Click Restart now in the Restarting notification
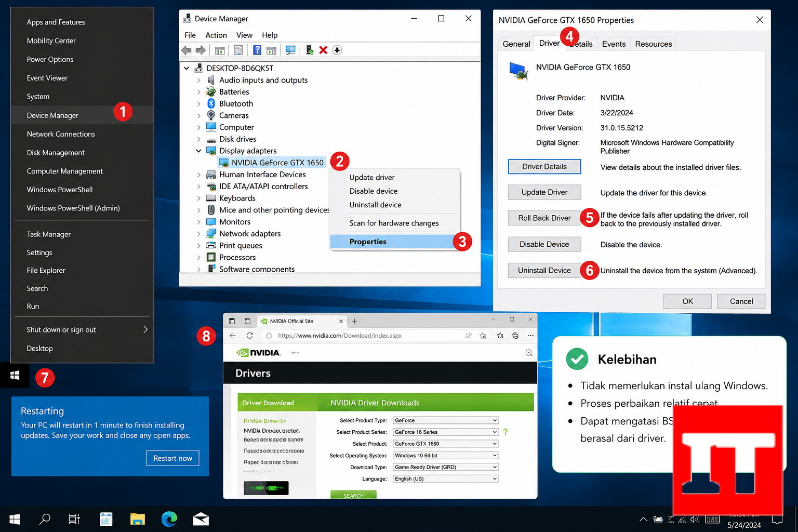798x532 pixels. click(173, 458)
